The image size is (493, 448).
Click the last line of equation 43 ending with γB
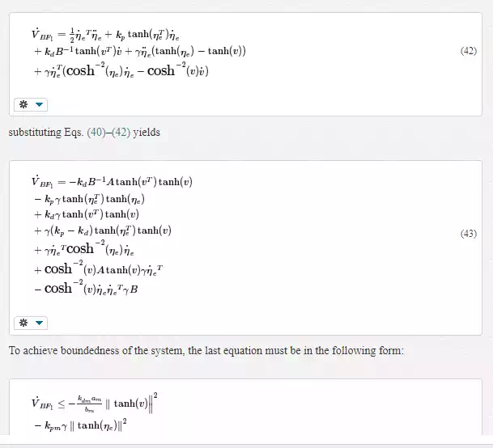click(x=86, y=289)
